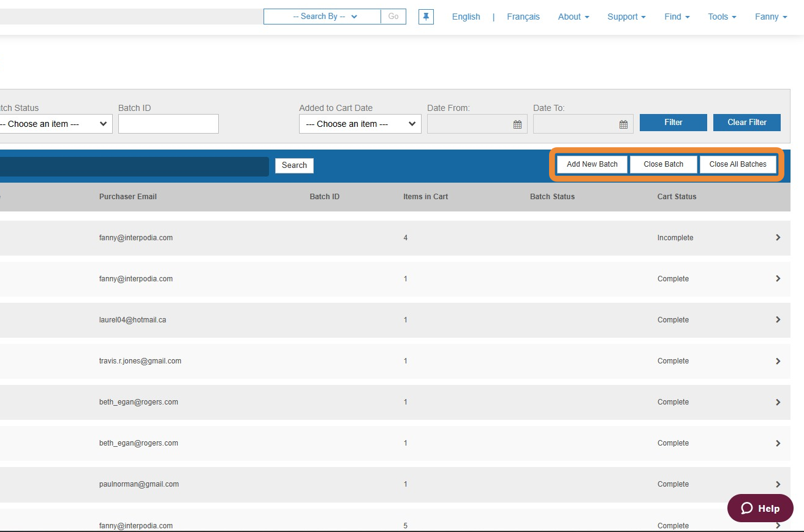Expand the Find menu

[x=677, y=17]
